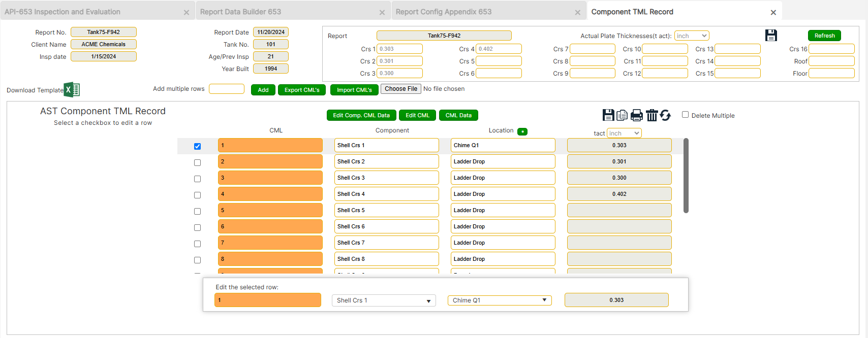Tick the checkbox for CML row 3
Viewport: 868px width, 338px height.
tap(197, 179)
